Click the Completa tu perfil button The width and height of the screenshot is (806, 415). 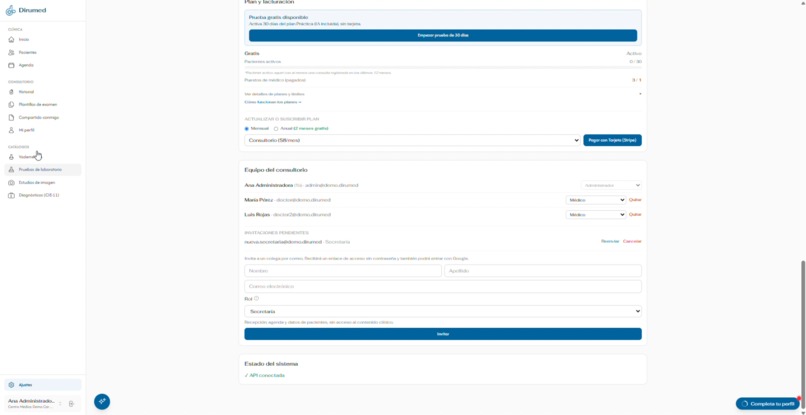(x=768, y=404)
